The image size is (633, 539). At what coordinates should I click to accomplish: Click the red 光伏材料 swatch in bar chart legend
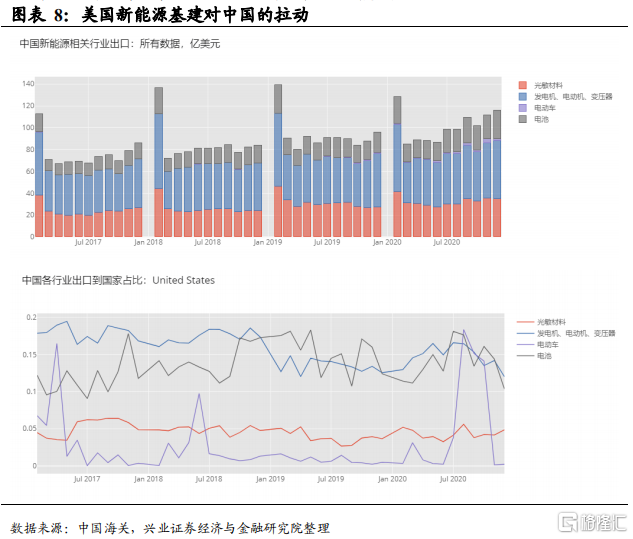[x=523, y=85]
